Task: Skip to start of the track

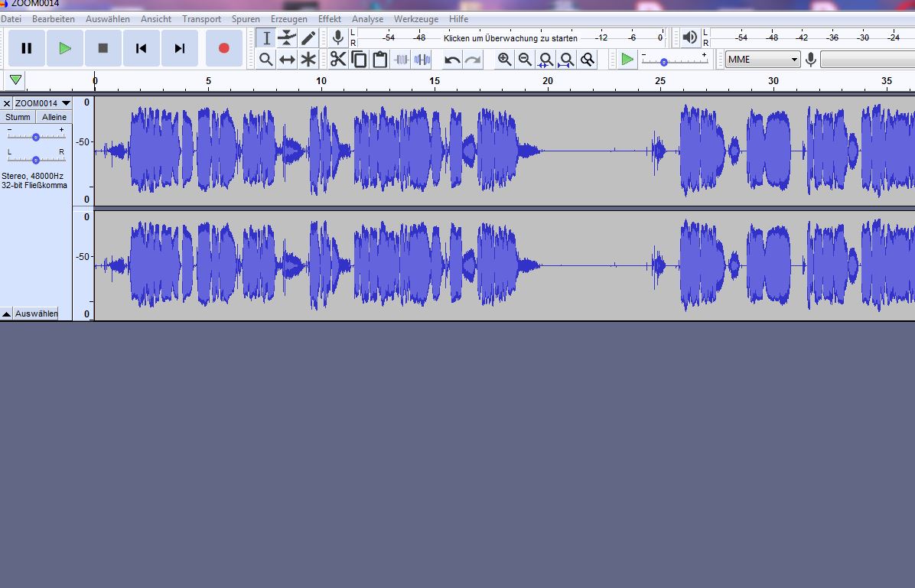Action: pos(142,48)
